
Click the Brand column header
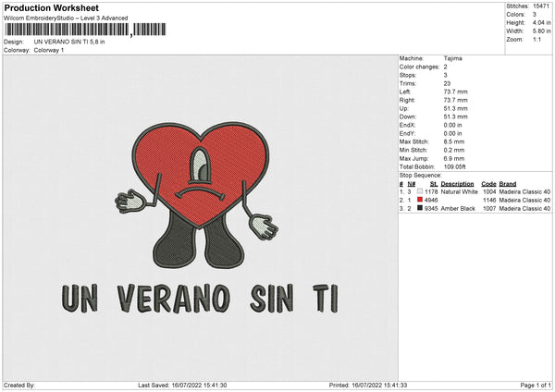coord(508,184)
